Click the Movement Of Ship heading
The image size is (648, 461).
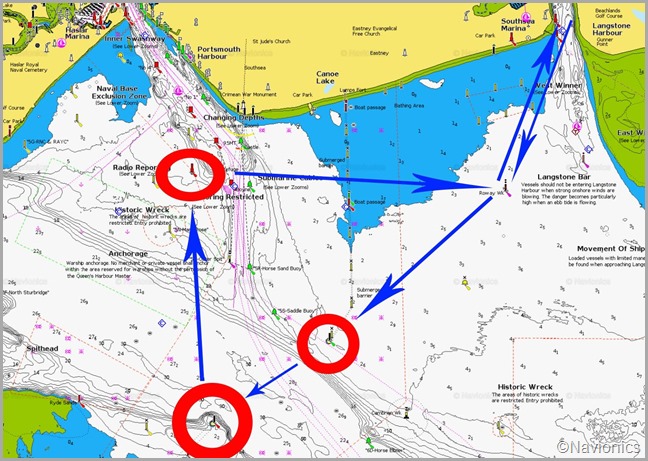click(611, 249)
